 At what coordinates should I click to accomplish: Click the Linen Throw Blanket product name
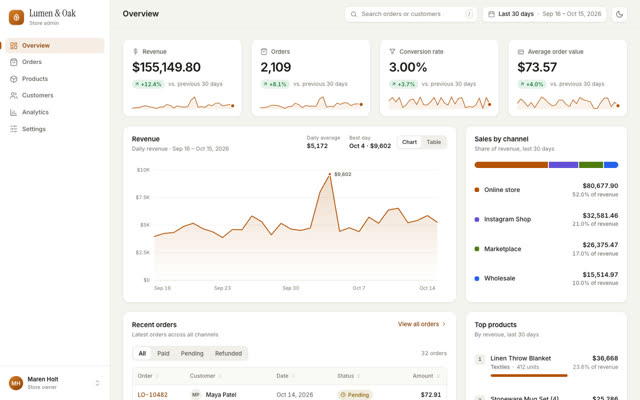tap(521, 358)
